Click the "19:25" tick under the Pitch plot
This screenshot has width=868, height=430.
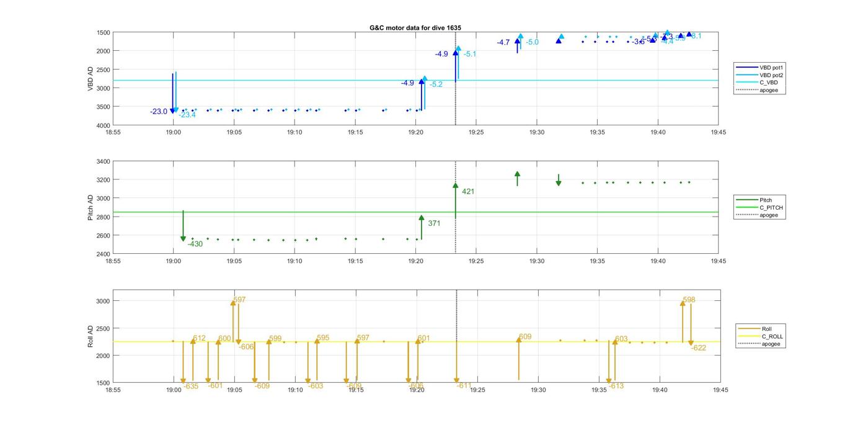click(477, 261)
